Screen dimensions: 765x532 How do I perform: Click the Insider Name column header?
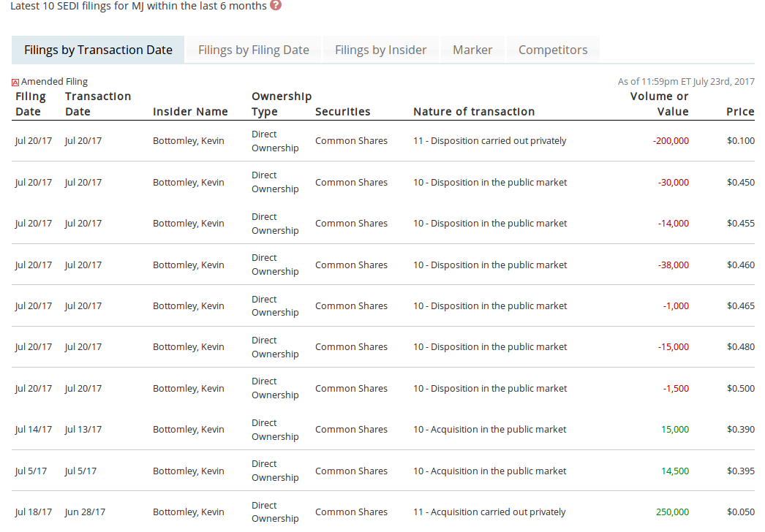[190, 112]
